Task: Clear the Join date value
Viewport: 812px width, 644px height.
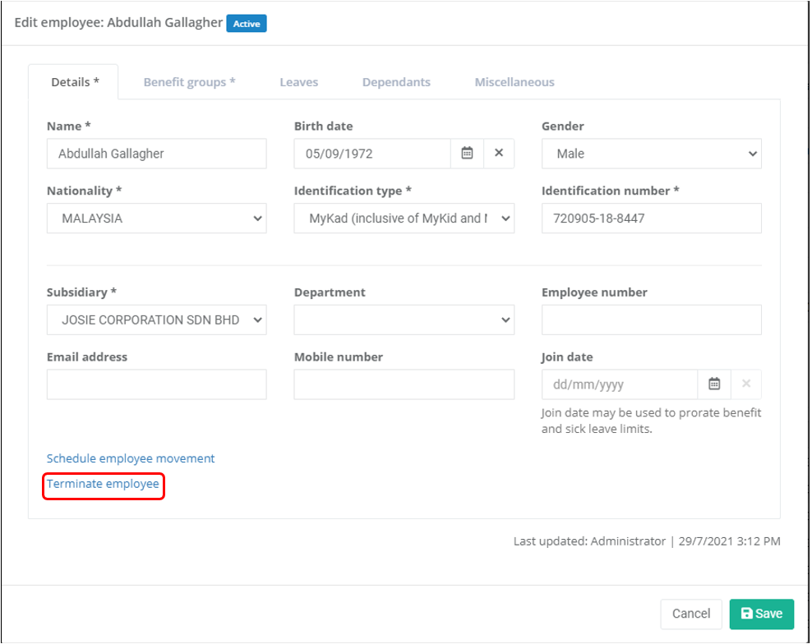Action: pyautogui.click(x=746, y=384)
